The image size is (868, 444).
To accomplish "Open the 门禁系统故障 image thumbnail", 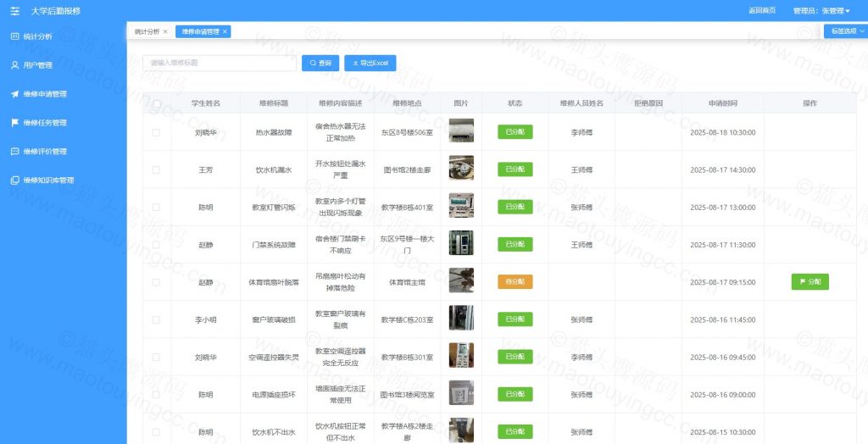I will [461, 243].
